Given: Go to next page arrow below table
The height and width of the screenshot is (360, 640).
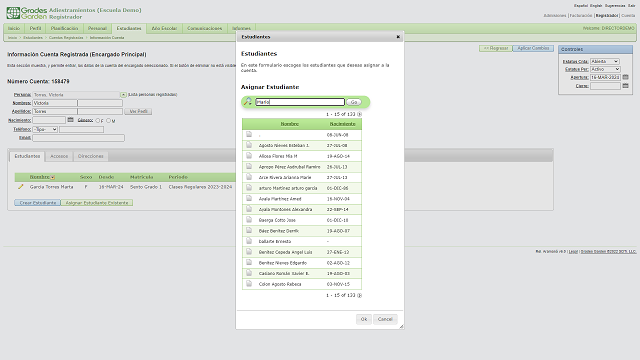Looking at the screenshot, I should click(x=360, y=295).
